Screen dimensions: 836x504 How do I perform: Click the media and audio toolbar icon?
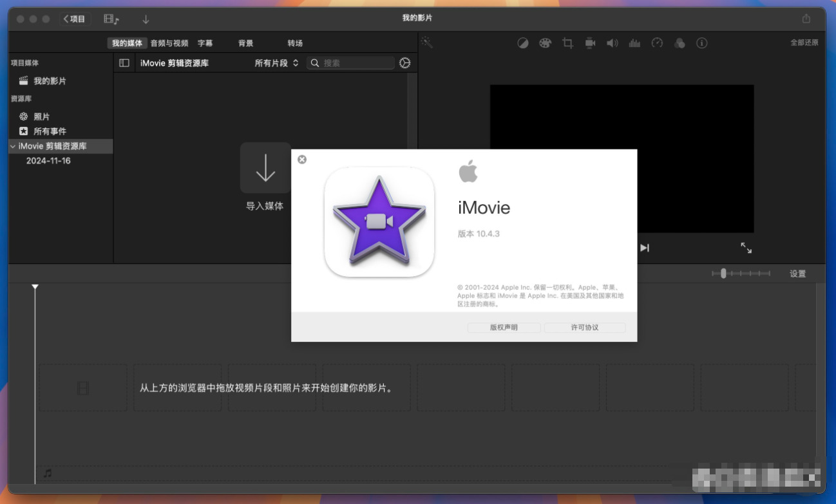tap(111, 19)
